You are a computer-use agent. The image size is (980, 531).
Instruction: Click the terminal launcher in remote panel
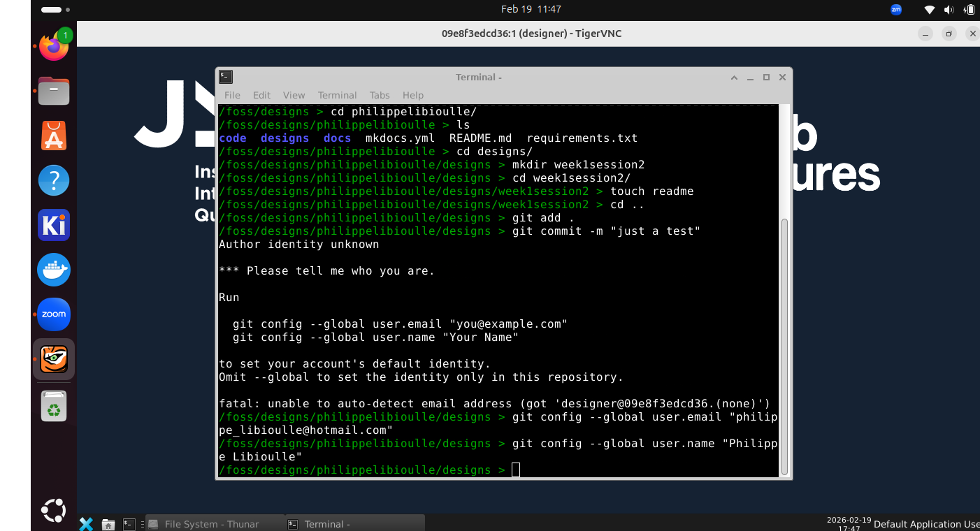[x=129, y=523]
